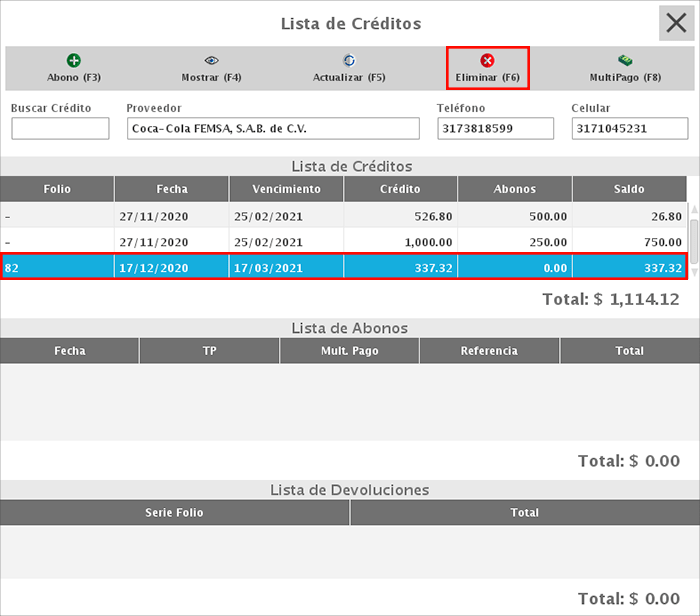This screenshot has width=700, height=616.
Task: Click the Saldo column header
Action: click(x=629, y=189)
